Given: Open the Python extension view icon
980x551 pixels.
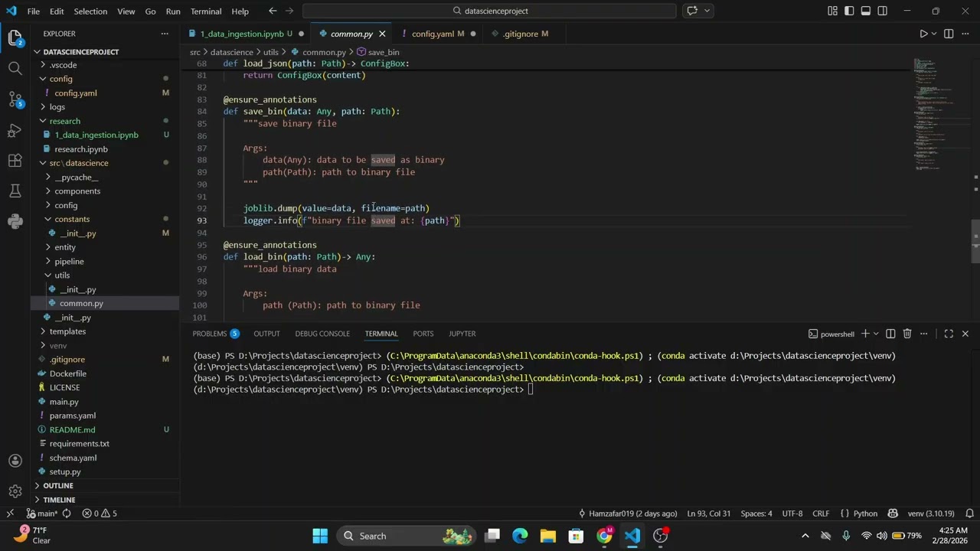Looking at the screenshot, I should coord(15,221).
